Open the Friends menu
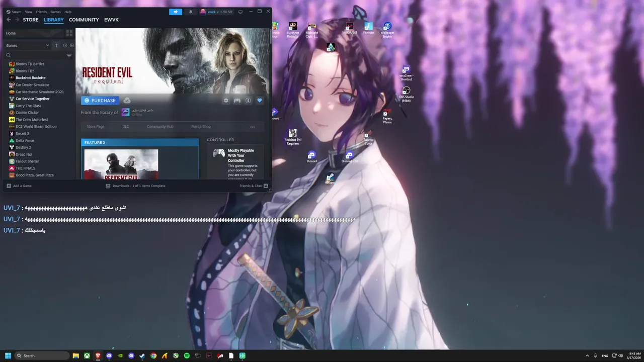644x362 pixels. [41, 12]
